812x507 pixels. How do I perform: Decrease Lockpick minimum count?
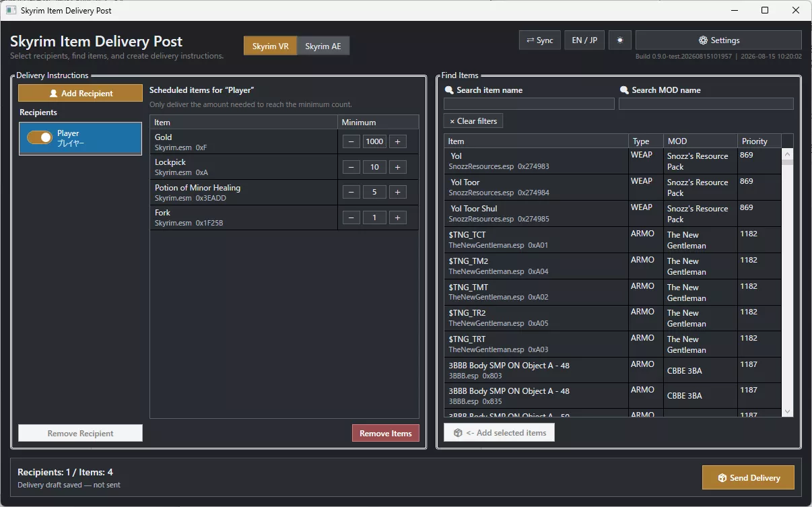(351, 167)
